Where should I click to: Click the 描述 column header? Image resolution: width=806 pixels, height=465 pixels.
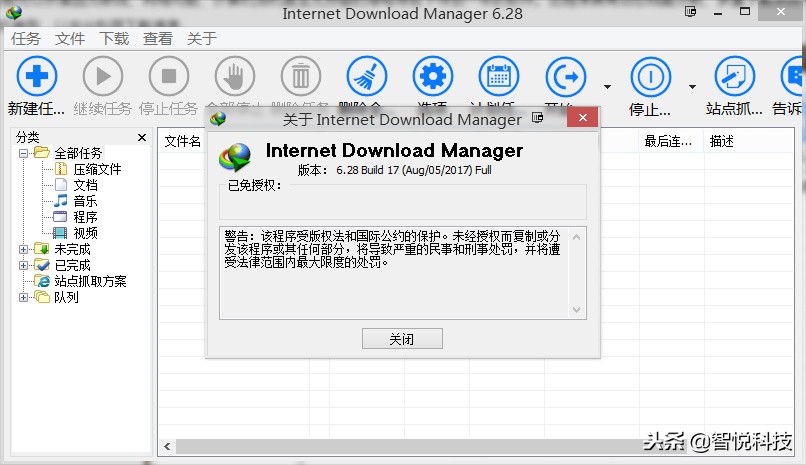[x=721, y=141]
